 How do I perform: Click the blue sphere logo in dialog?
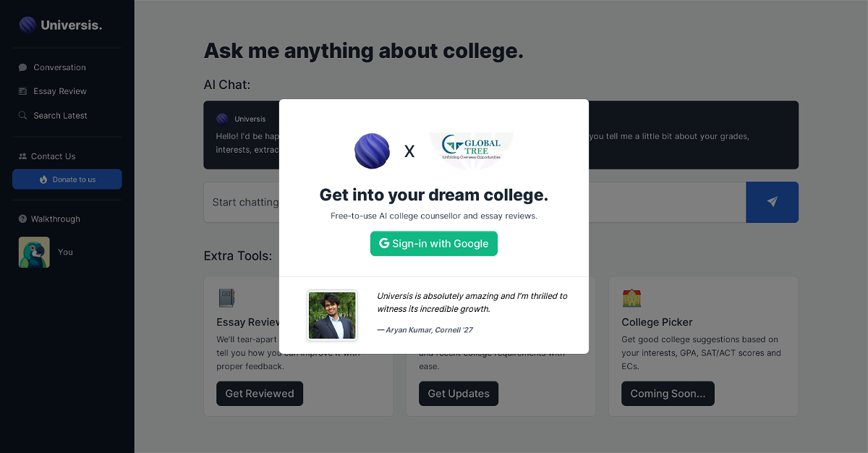click(x=372, y=151)
